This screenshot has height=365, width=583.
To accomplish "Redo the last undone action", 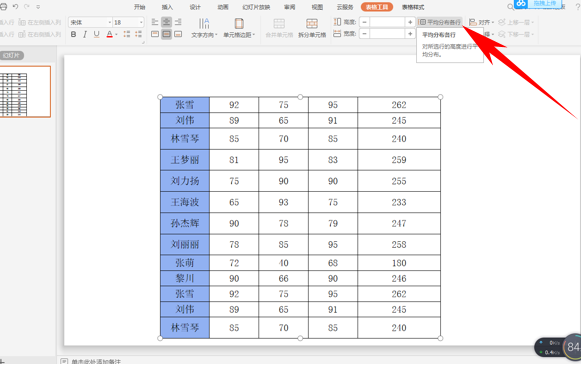I will point(27,6).
